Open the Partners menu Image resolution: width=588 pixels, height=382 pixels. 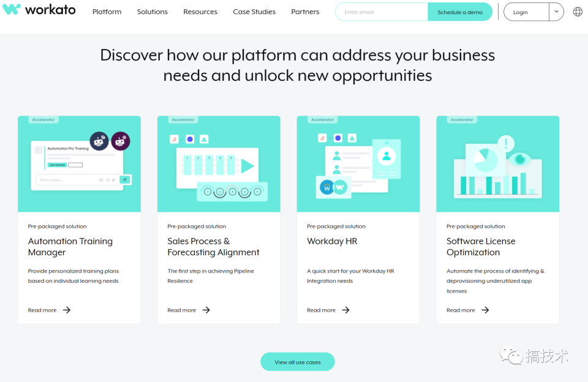click(305, 12)
